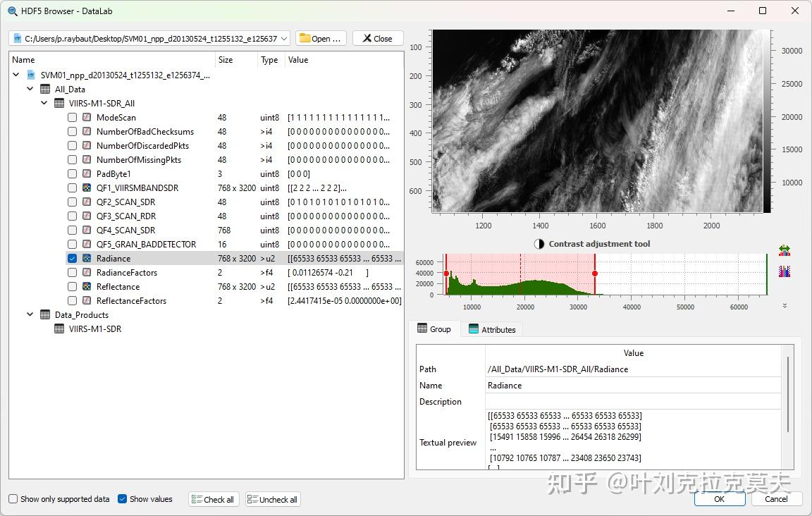Click the NumberOfDiscardedPkts dataset icon
Screen dimensions: 812x516
click(x=87, y=146)
